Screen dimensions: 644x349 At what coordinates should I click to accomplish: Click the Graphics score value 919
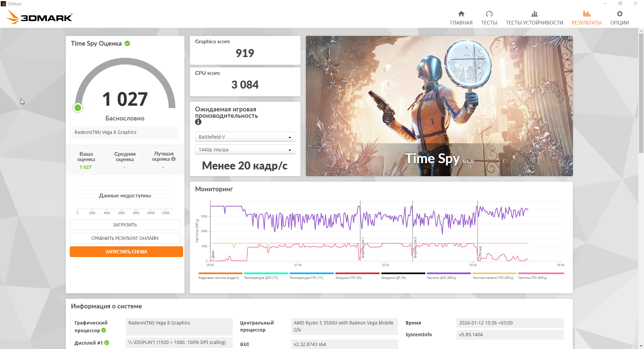[245, 53]
